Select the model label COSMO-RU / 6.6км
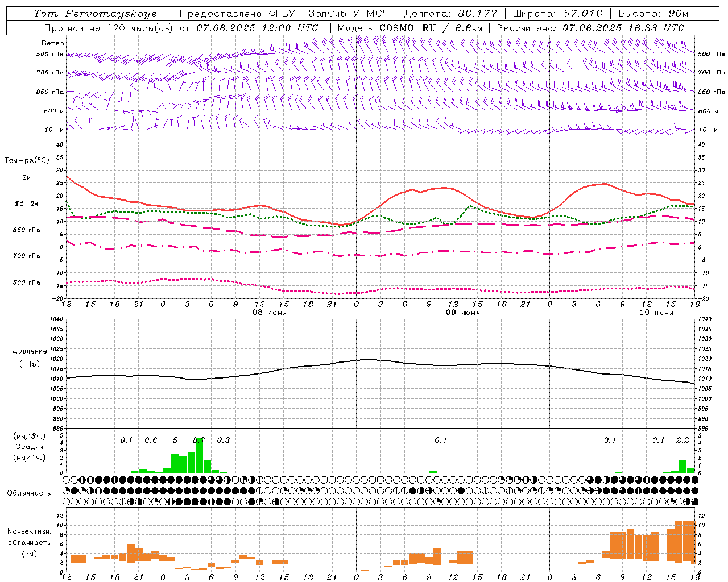Screen dimensions: 728x582 pyautogui.click(x=431, y=28)
